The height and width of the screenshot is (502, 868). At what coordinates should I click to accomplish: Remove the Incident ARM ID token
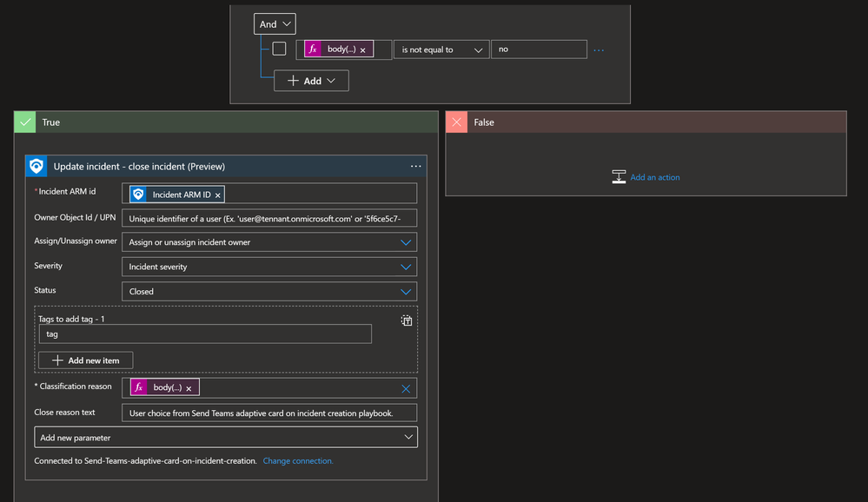pos(217,195)
